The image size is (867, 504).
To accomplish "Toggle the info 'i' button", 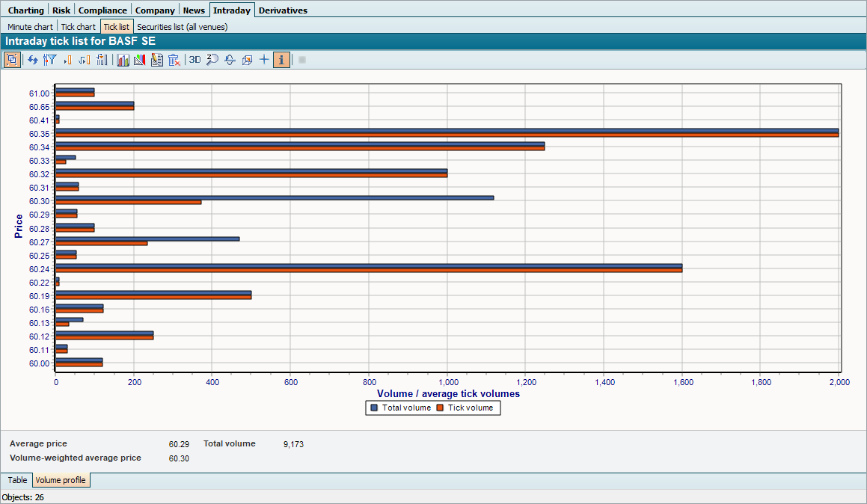I will [x=282, y=60].
